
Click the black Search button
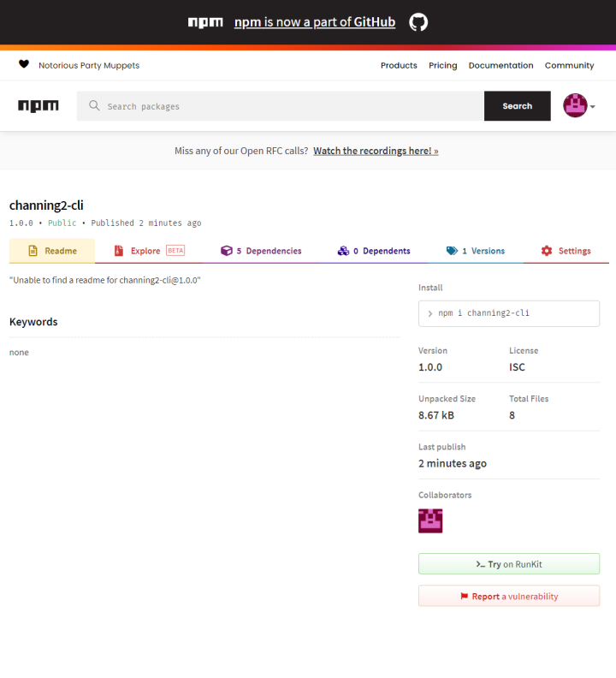click(x=518, y=106)
